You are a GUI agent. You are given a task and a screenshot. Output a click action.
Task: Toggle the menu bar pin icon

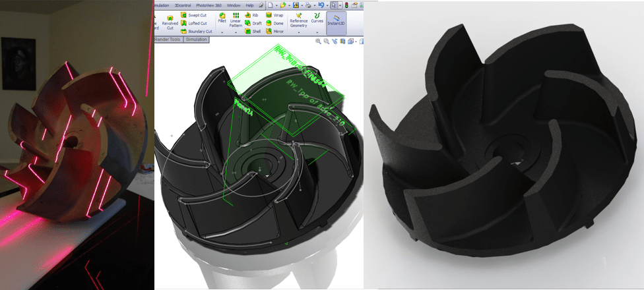pyautogui.click(x=261, y=5)
